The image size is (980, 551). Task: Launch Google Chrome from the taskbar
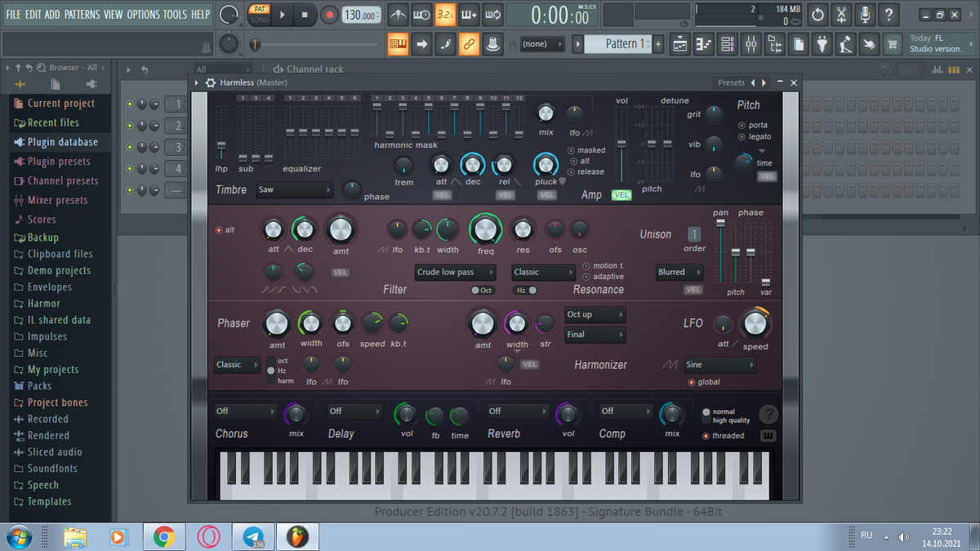163,536
